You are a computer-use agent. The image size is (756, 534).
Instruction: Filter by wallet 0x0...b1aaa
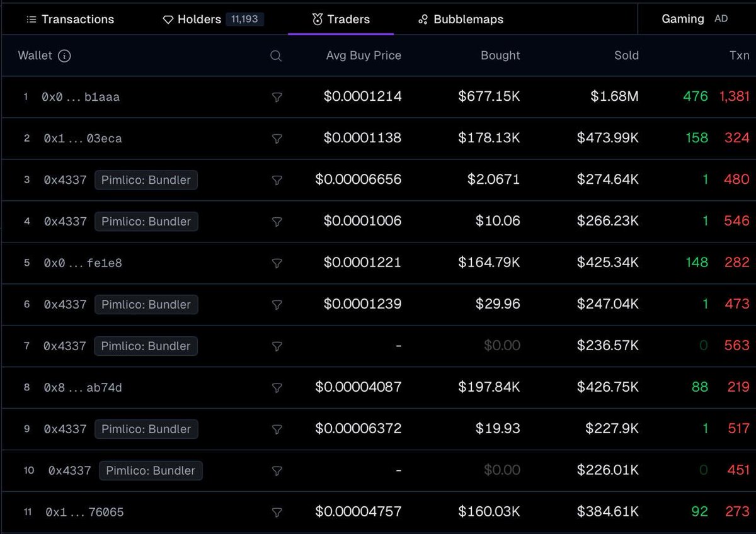click(277, 97)
